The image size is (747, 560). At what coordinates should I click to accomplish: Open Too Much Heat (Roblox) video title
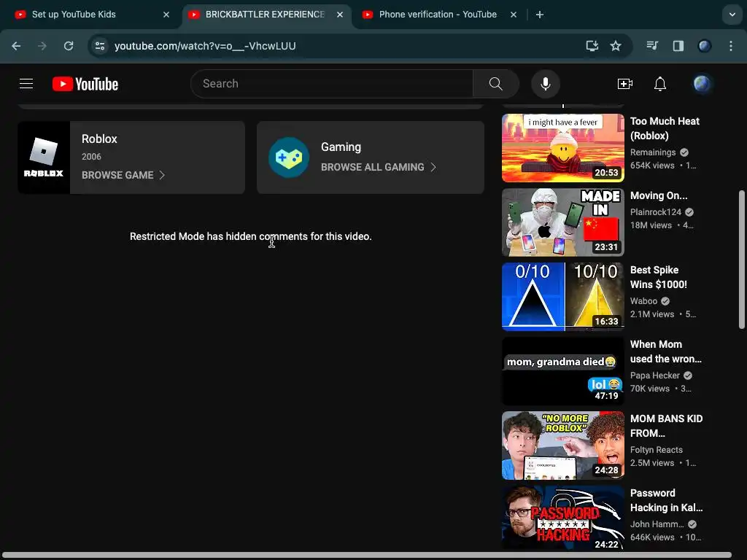click(665, 128)
